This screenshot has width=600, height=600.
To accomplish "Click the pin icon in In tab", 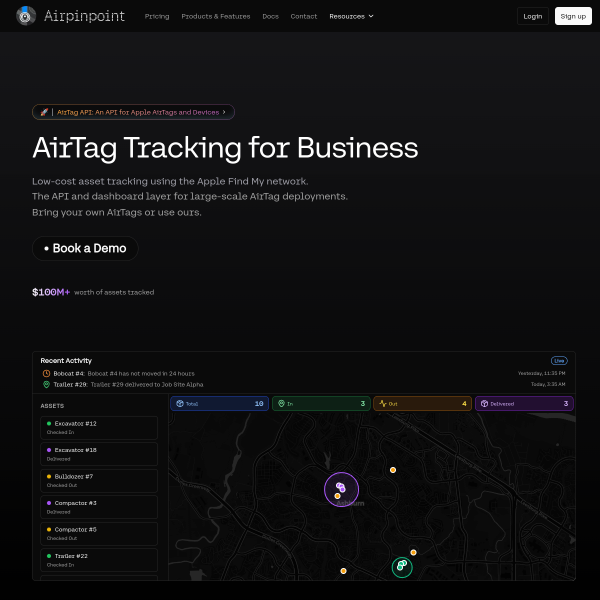I will pos(281,404).
